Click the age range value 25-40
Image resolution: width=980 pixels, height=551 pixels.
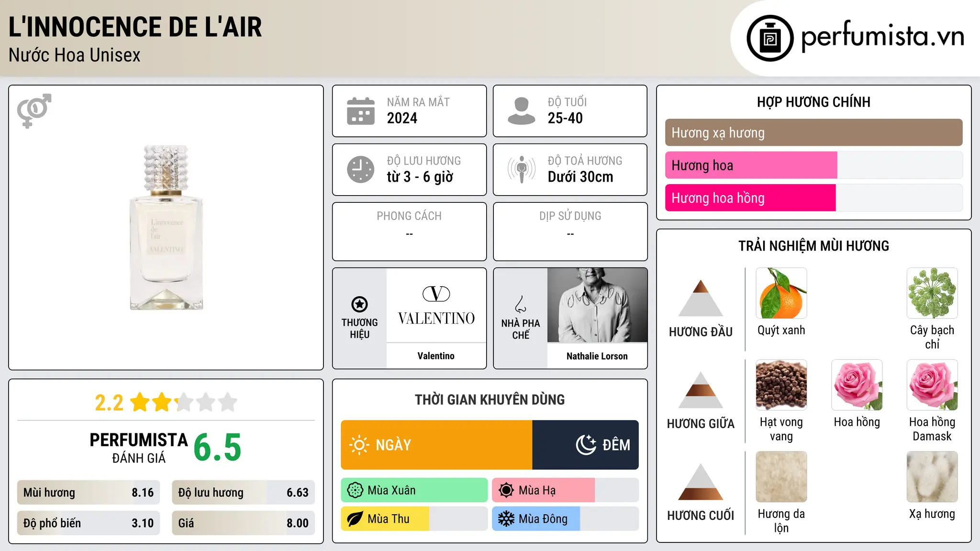565,118
